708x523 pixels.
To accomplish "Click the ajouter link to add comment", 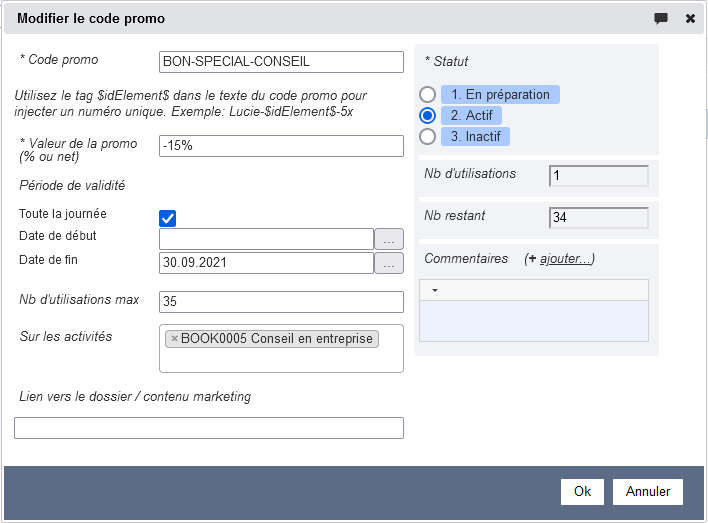I will click(565, 259).
